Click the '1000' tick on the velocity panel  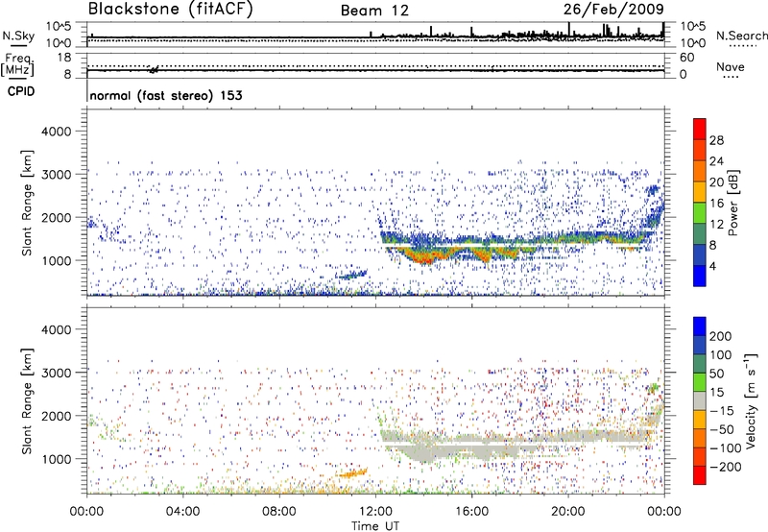57,459
